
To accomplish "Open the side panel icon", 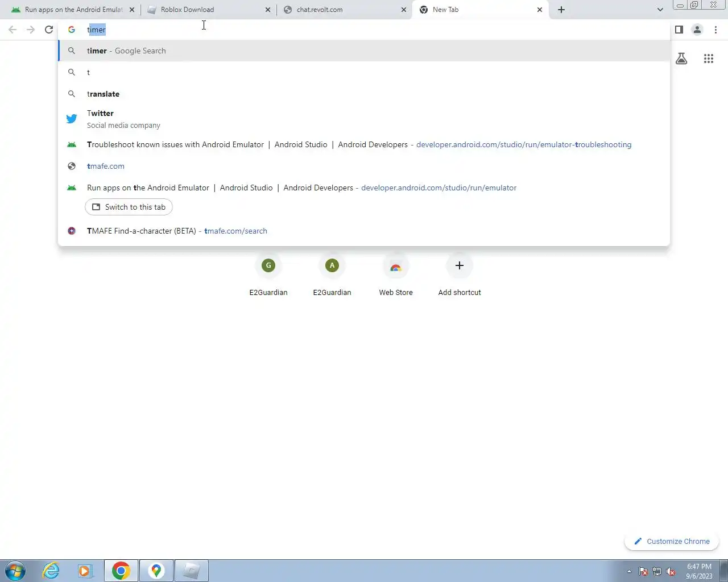I will click(679, 30).
